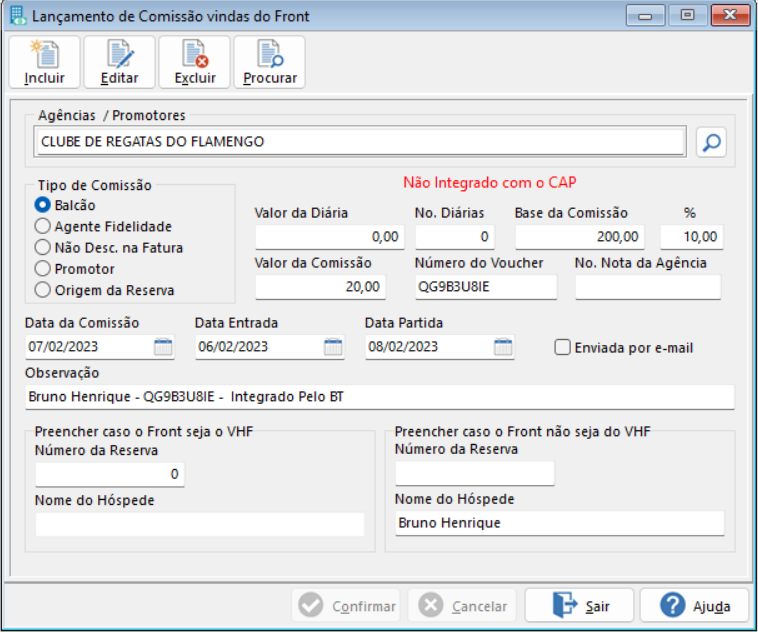Screen dimensions: 758x632
Task: Click the Valor da Diária field
Action: tap(330, 237)
